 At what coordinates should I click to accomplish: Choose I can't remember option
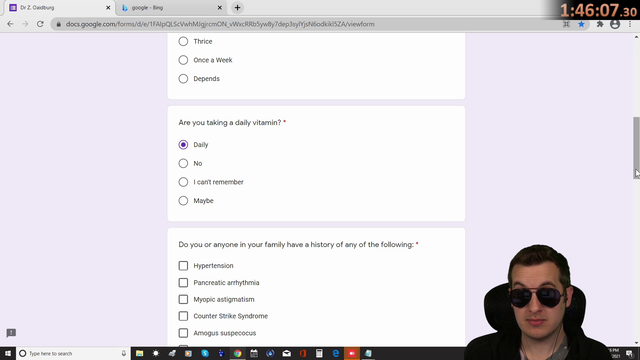183,182
